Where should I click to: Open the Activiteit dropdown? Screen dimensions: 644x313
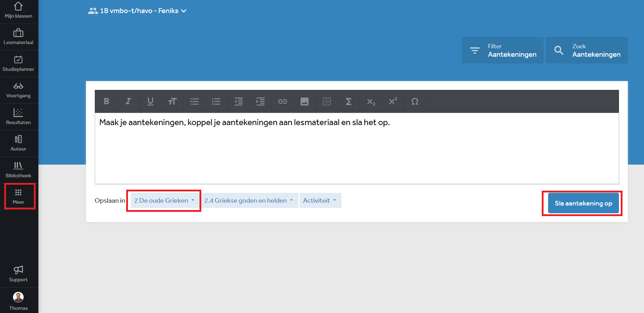(320, 201)
